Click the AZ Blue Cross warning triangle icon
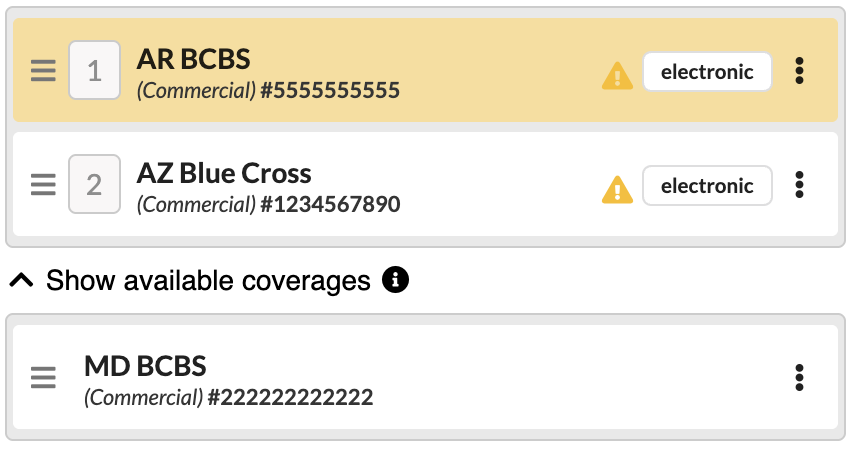 (617, 188)
